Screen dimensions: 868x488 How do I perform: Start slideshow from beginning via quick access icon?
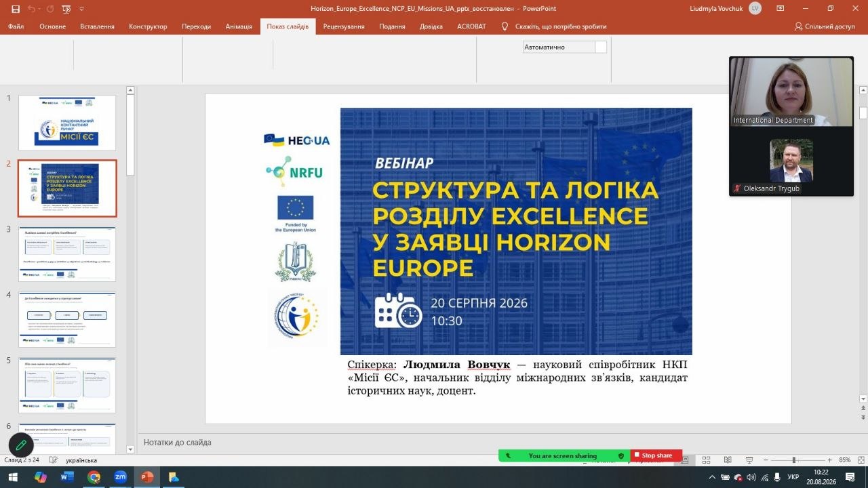(66, 9)
